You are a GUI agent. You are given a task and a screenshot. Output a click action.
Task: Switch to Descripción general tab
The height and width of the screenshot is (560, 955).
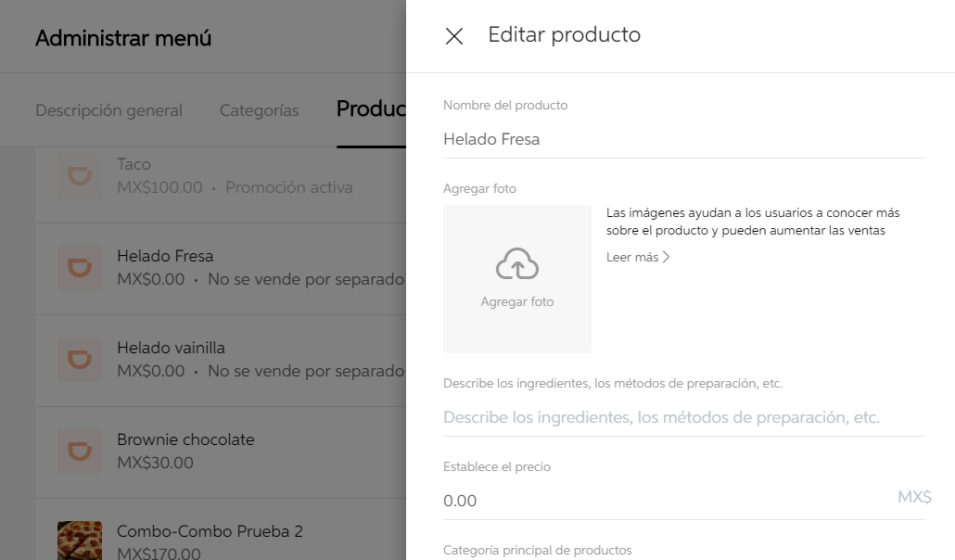109,110
